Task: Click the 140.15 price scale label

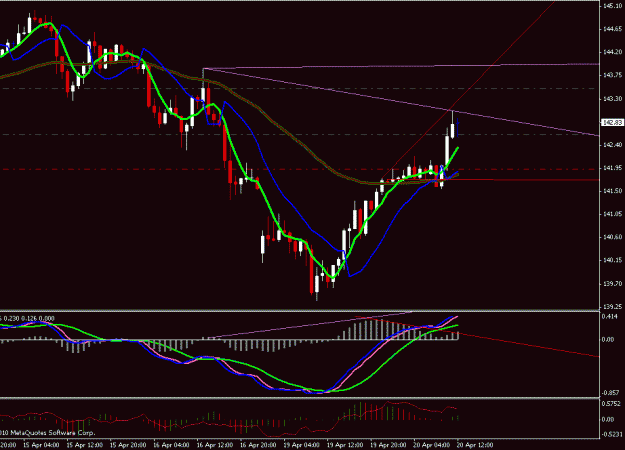Action: click(x=613, y=260)
